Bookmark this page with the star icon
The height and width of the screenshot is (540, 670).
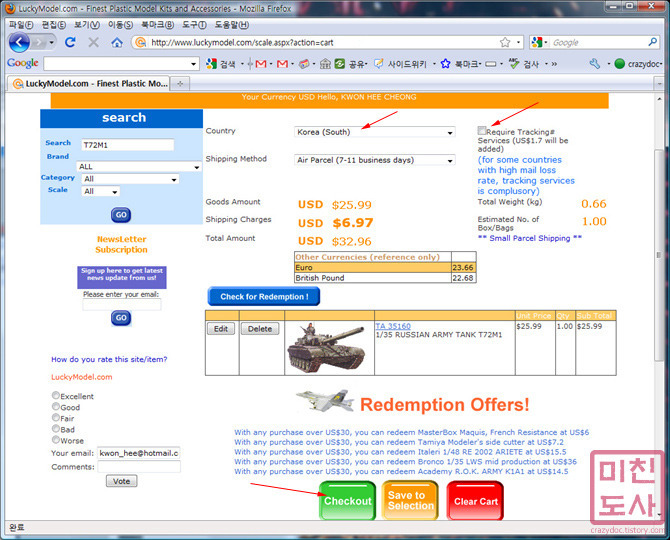click(505, 42)
